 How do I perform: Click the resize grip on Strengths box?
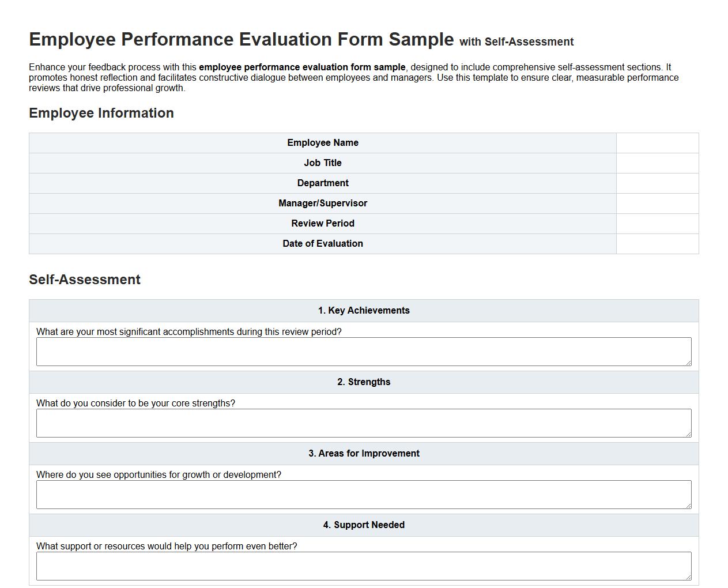pos(689,435)
